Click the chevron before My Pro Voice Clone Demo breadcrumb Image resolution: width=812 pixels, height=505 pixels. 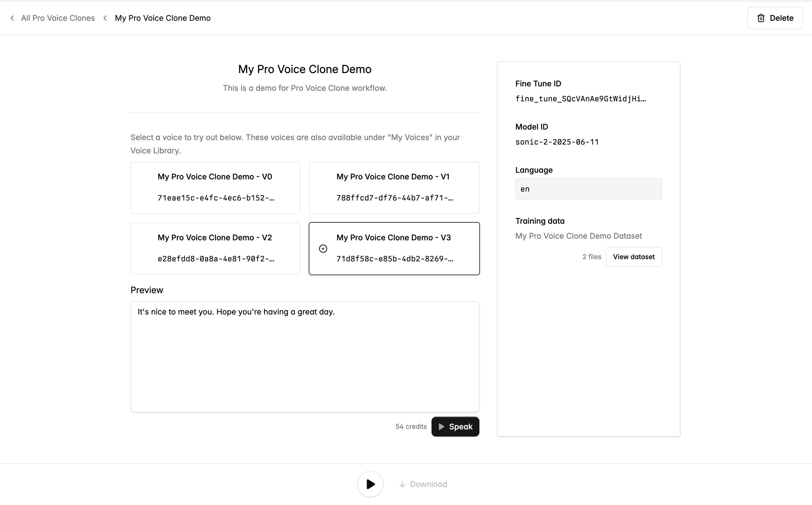(105, 18)
